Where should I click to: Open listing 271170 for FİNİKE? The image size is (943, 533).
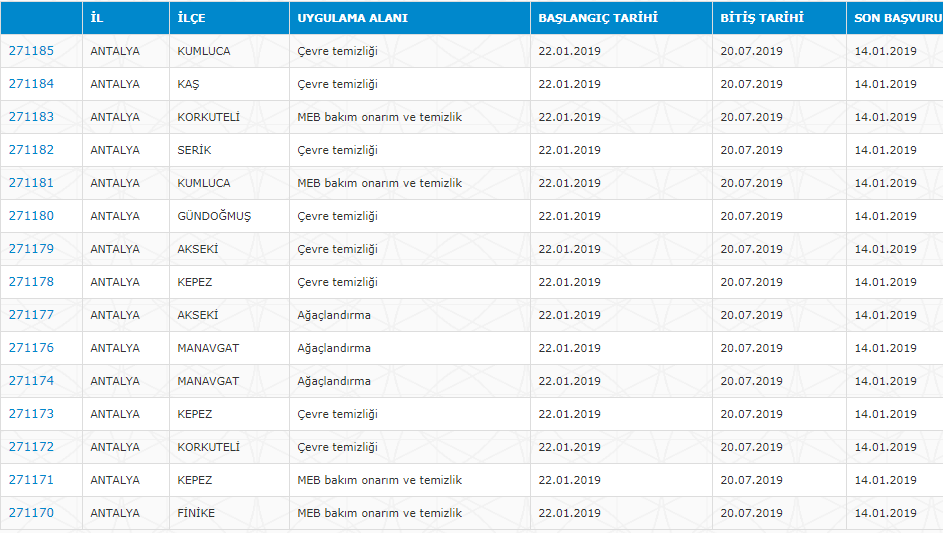[x=31, y=513]
